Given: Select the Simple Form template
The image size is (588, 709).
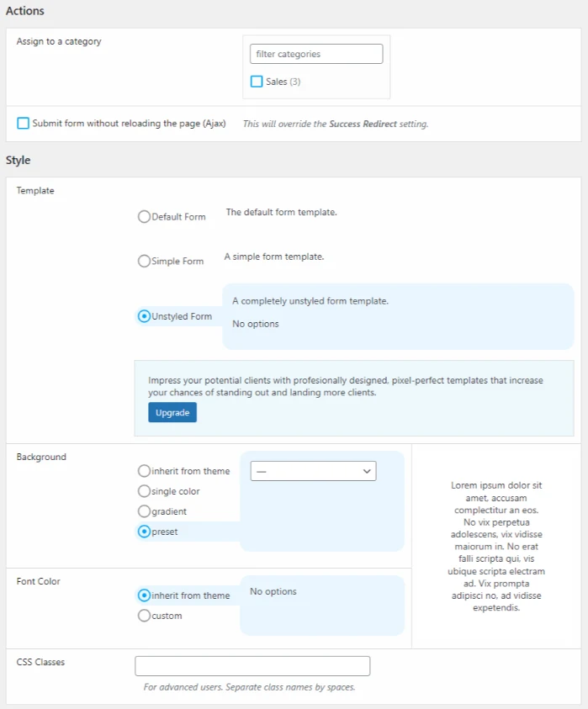Looking at the screenshot, I should coord(144,261).
